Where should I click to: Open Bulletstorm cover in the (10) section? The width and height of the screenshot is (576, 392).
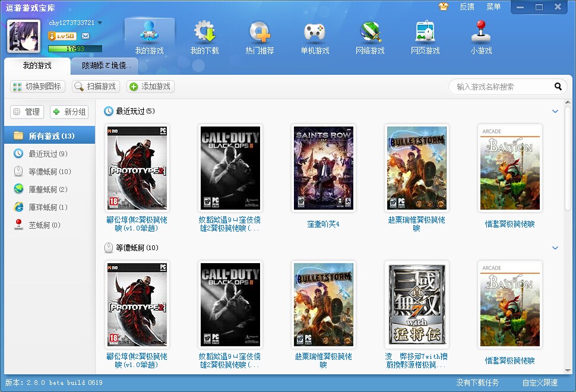(324, 305)
